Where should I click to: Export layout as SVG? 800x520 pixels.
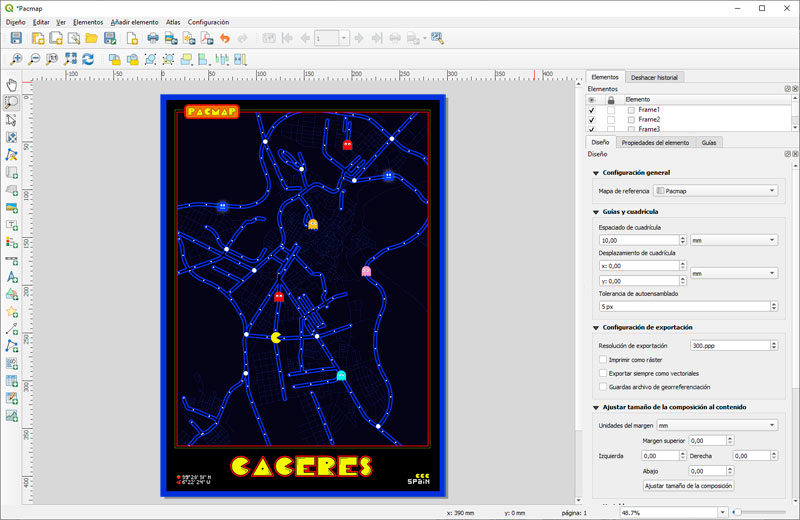[x=189, y=38]
